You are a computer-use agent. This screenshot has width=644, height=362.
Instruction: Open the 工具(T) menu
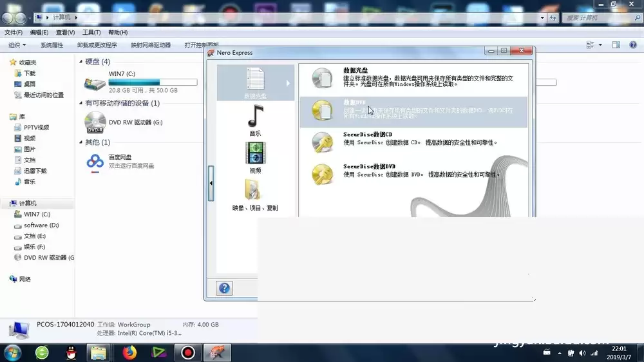[x=91, y=32]
